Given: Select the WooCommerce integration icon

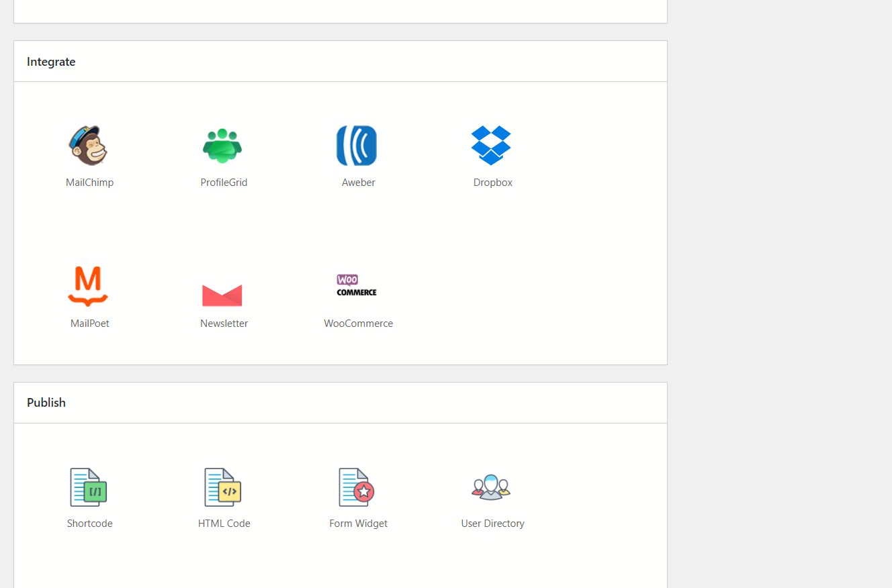Looking at the screenshot, I should 357,285.
